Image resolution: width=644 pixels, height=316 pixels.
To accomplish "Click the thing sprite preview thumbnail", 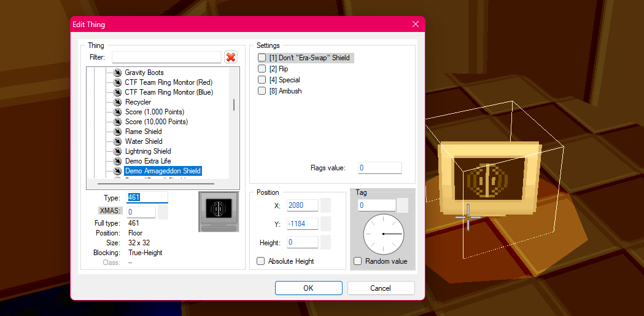I will [219, 212].
